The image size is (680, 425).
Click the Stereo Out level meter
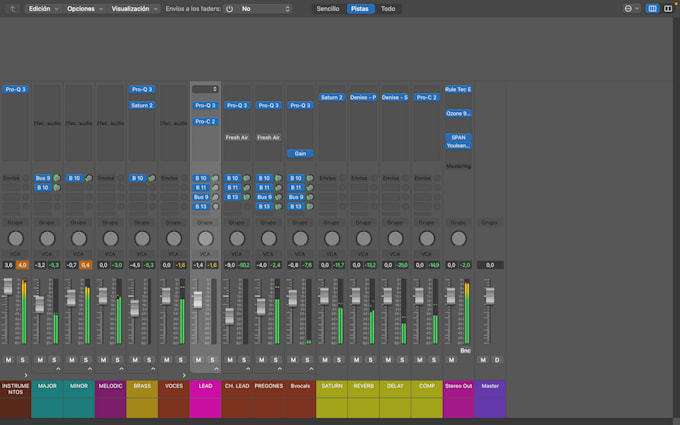point(467,311)
